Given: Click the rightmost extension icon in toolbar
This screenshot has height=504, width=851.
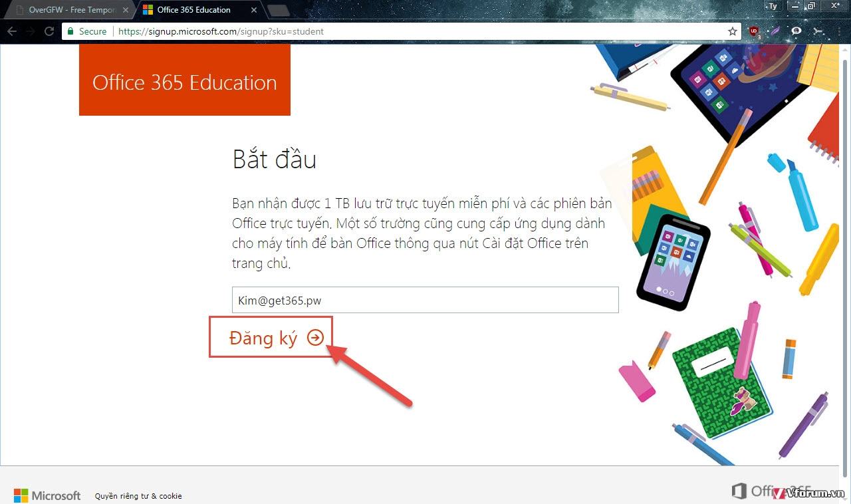Looking at the screenshot, I should coord(818,31).
